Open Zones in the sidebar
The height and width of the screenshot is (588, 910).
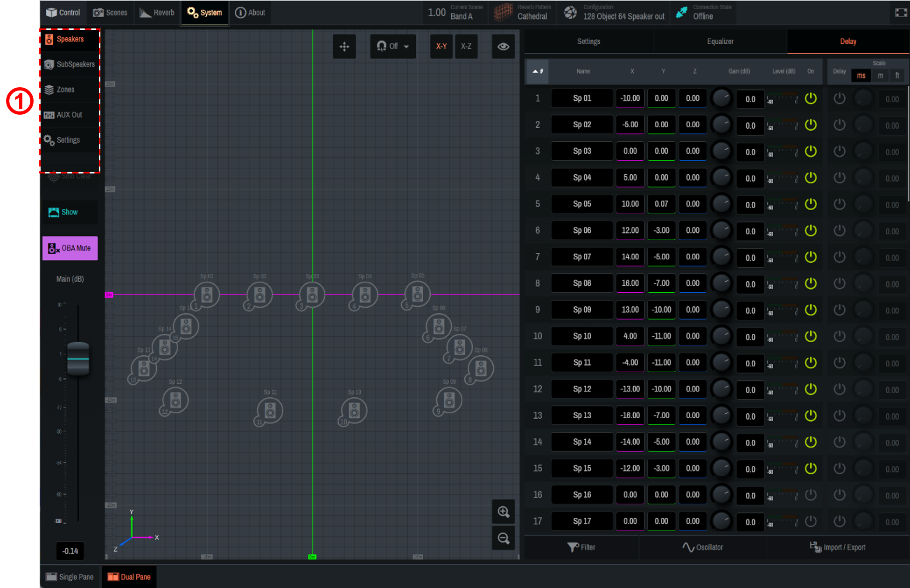pyautogui.click(x=65, y=90)
